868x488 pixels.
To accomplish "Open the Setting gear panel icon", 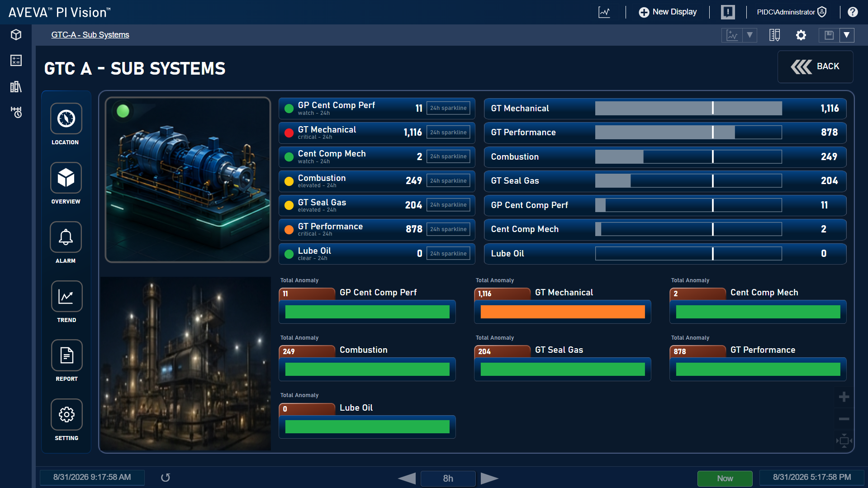I will tap(66, 414).
